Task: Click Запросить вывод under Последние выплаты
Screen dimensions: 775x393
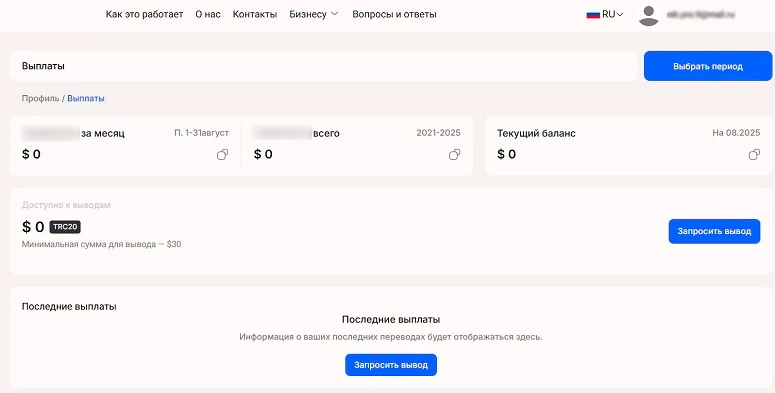Action: 391,365
